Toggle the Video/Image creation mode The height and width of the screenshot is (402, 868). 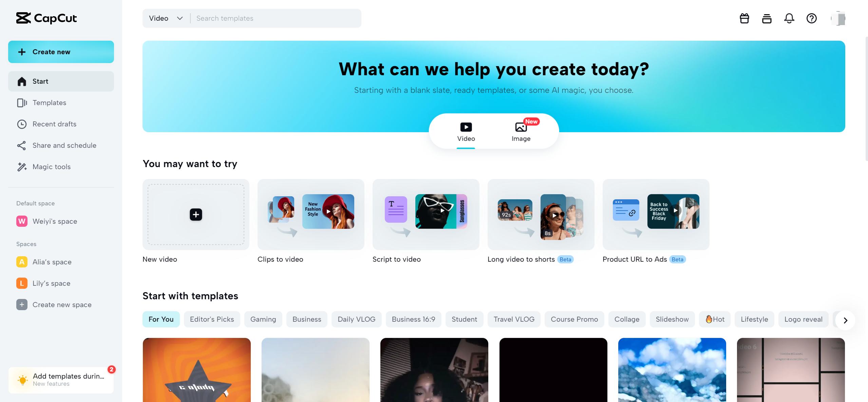tap(521, 131)
